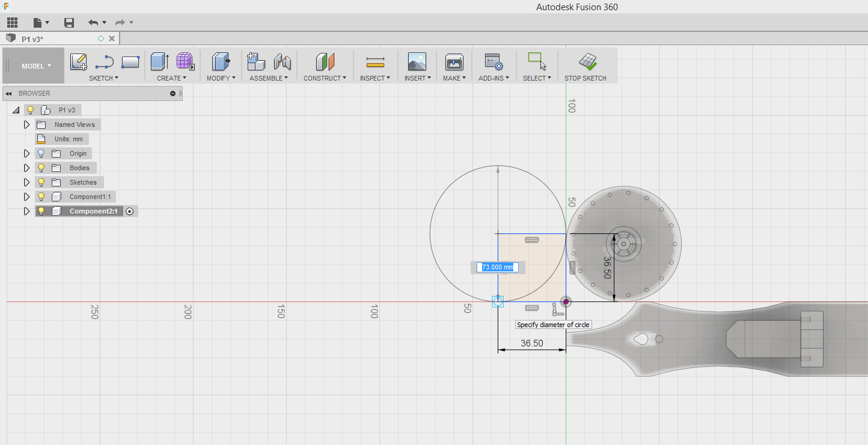This screenshot has width=868, height=445.
Task: Collapse the P1 v3 root node
Action: (x=16, y=110)
